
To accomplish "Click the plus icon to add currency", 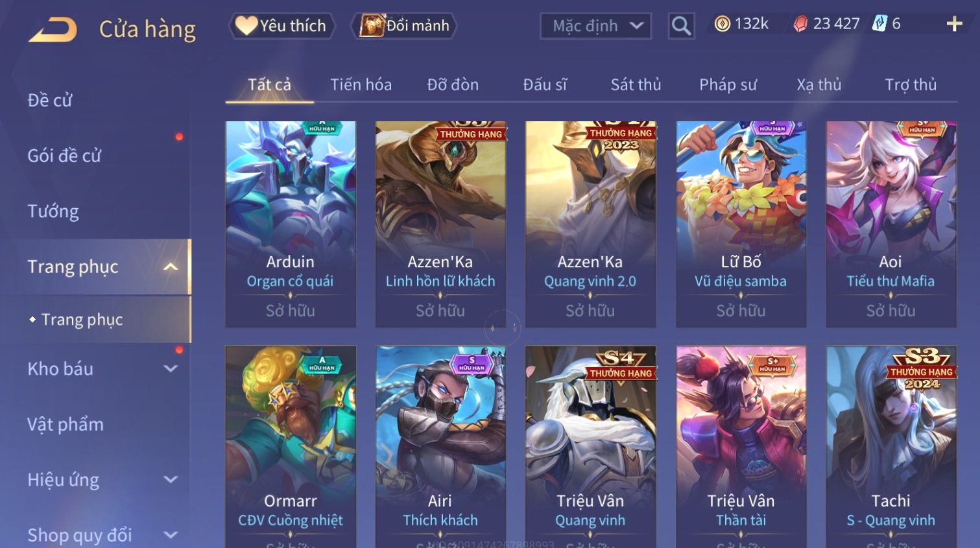I will tap(954, 25).
